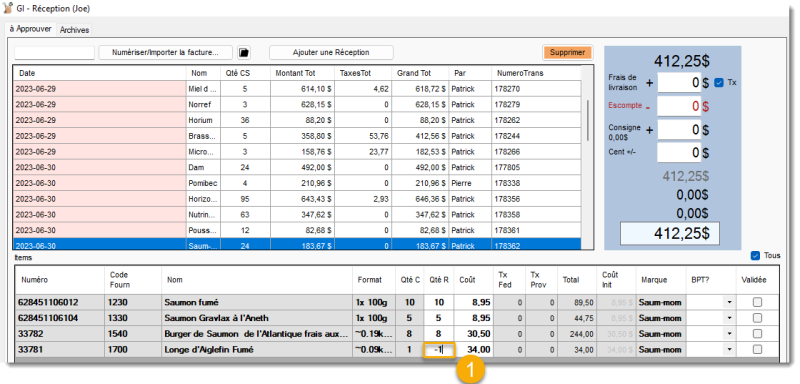Edit Qté R for Saumon fumé
Screen dimensions: 800x384
click(x=439, y=302)
